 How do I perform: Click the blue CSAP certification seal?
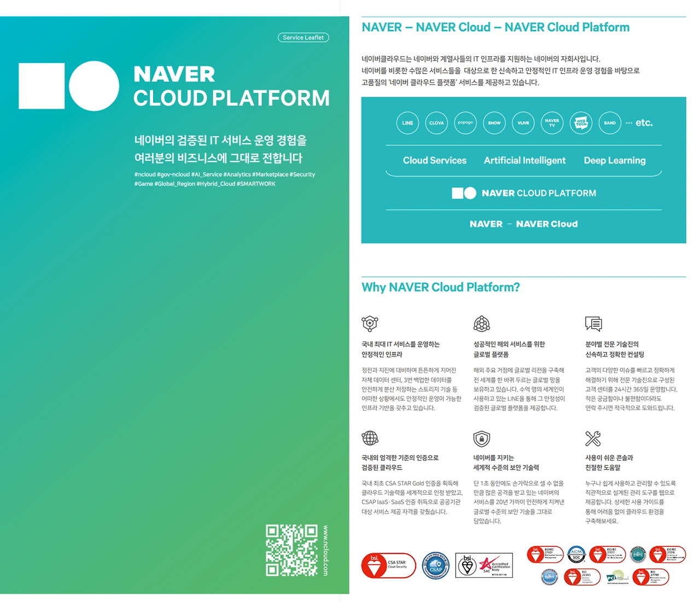click(436, 565)
